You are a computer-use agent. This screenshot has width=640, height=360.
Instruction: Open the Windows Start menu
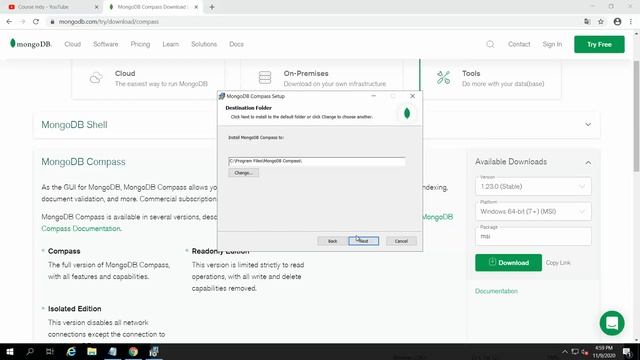tap(10, 351)
